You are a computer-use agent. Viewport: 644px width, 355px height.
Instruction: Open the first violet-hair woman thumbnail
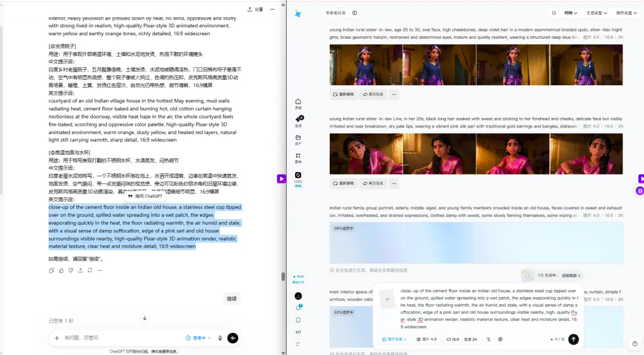pos(366,65)
